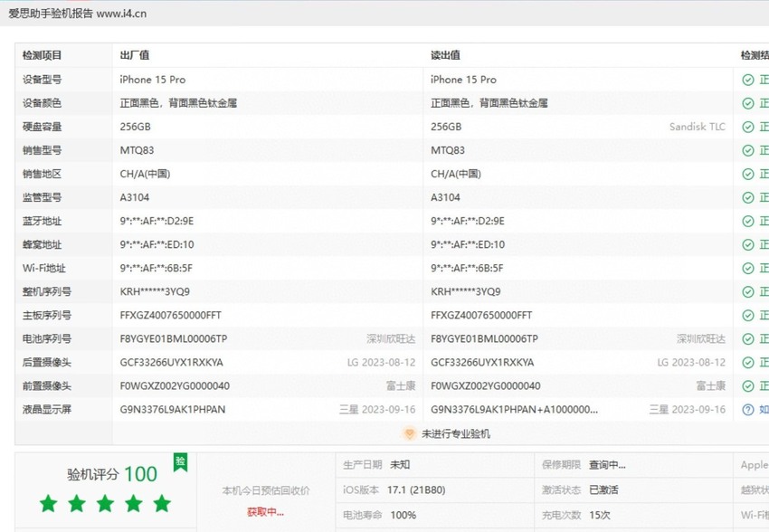Click KRH******3YQ9 in the 出厂值 column
769x532 pixels.
pos(155,291)
